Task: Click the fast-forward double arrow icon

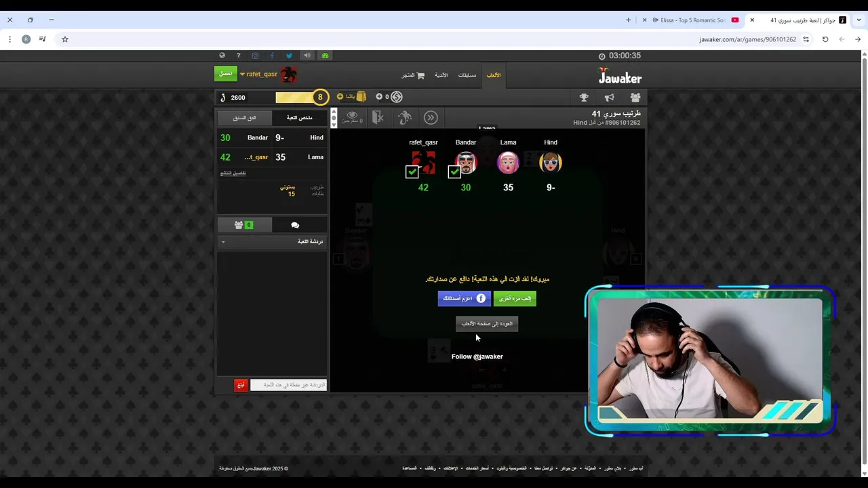Action: pos(431,118)
